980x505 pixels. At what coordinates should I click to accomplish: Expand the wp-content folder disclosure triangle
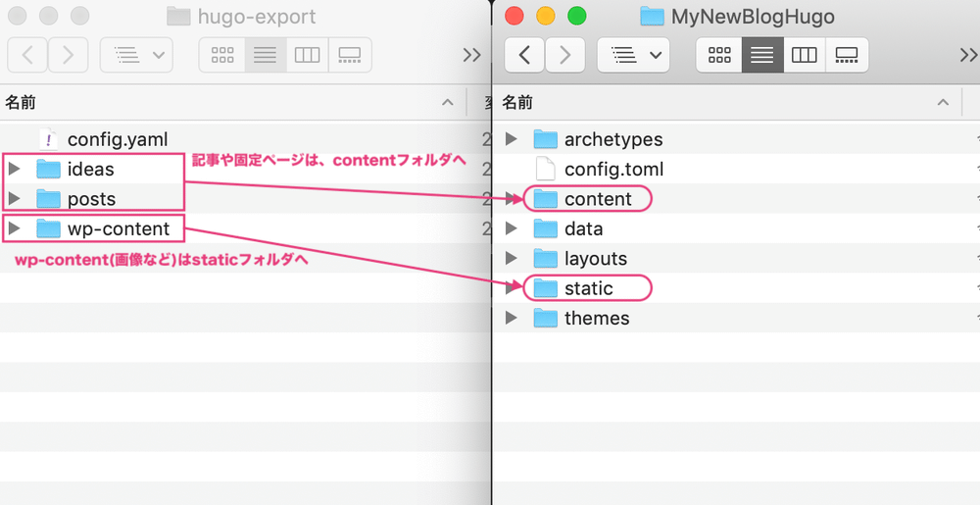click(x=13, y=229)
